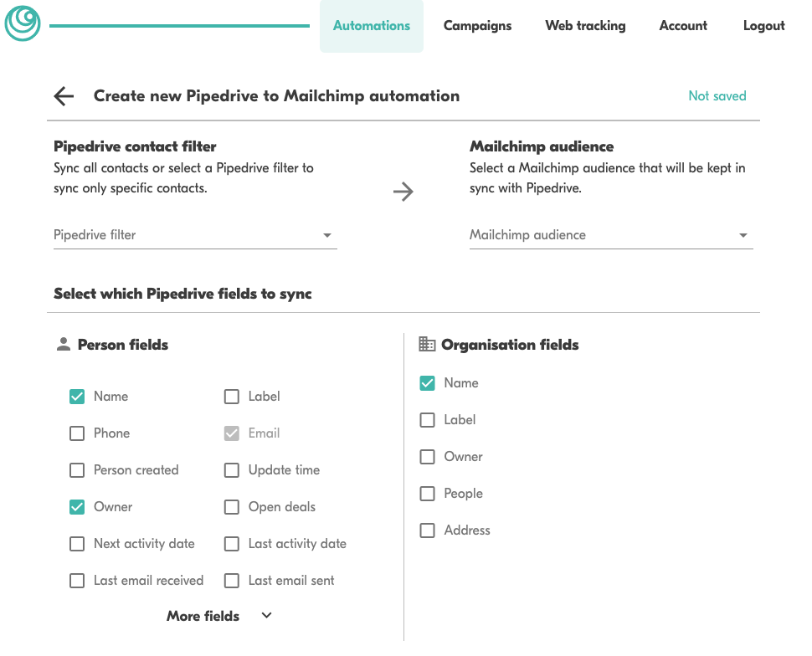Screen dimensions: 812x656
Task: Click the Pipedrive contact filter heading
Action: click(x=135, y=146)
